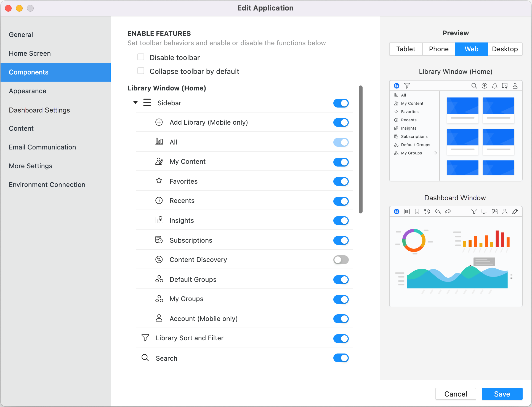Click the features list vertical scrollbar

(x=360, y=149)
